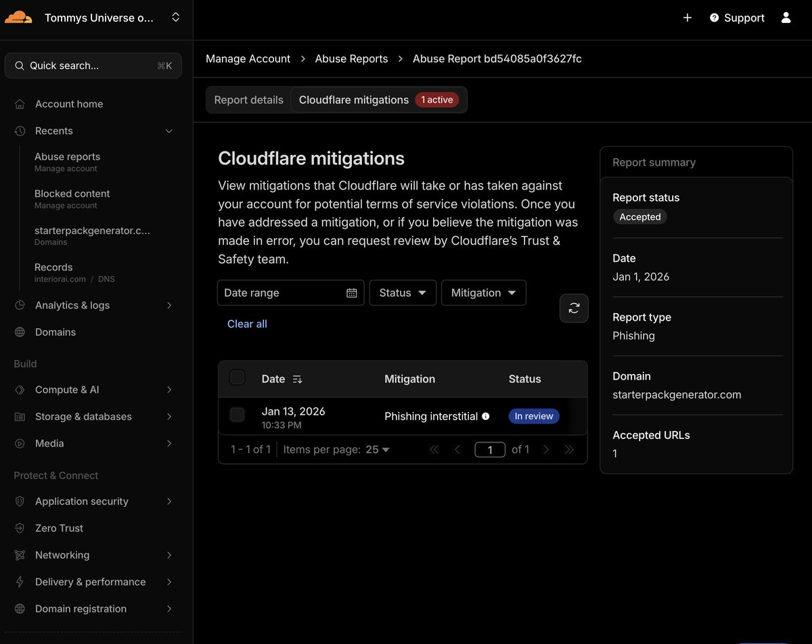812x644 pixels.
Task: Click the plus add icon in header
Action: [x=687, y=18]
